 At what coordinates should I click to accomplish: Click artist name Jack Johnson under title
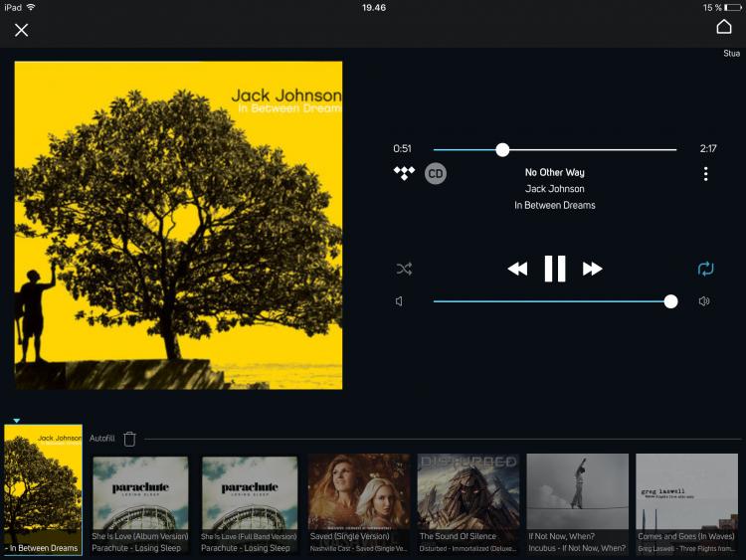point(554,189)
